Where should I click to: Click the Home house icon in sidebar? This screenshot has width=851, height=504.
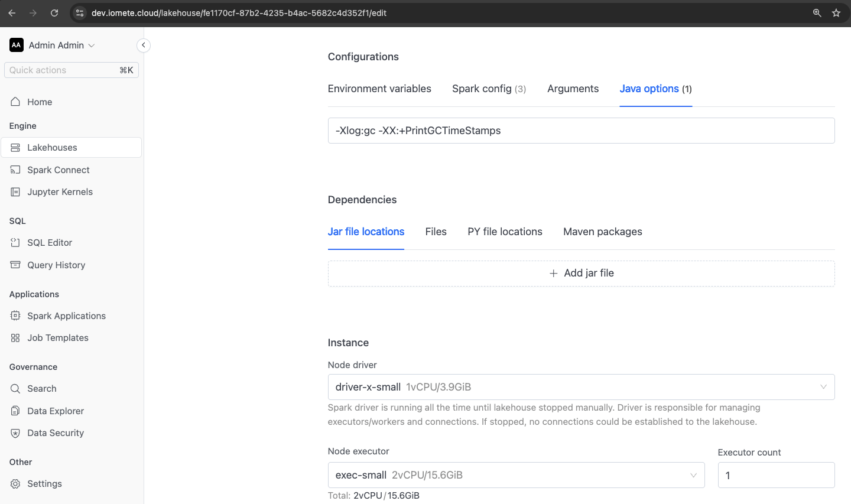coord(15,102)
